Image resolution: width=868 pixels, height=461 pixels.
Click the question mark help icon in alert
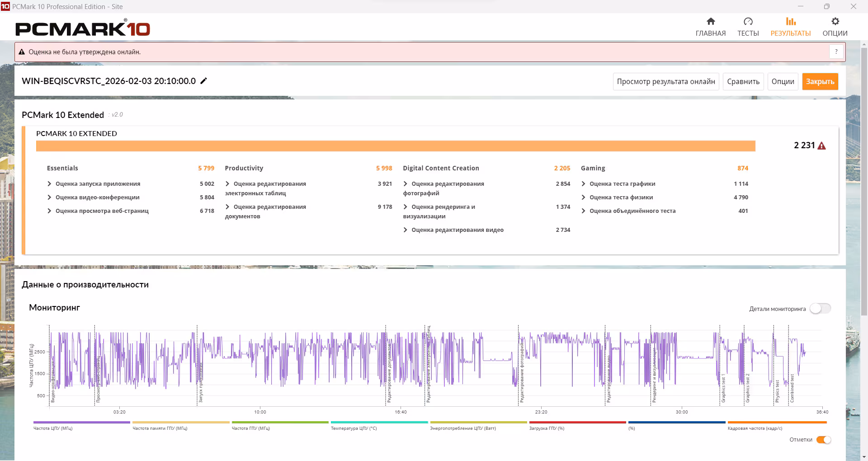[836, 52]
